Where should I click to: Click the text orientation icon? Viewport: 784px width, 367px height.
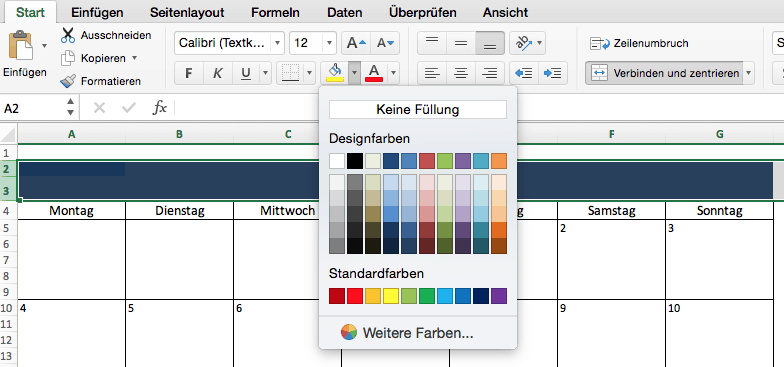pos(523,44)
